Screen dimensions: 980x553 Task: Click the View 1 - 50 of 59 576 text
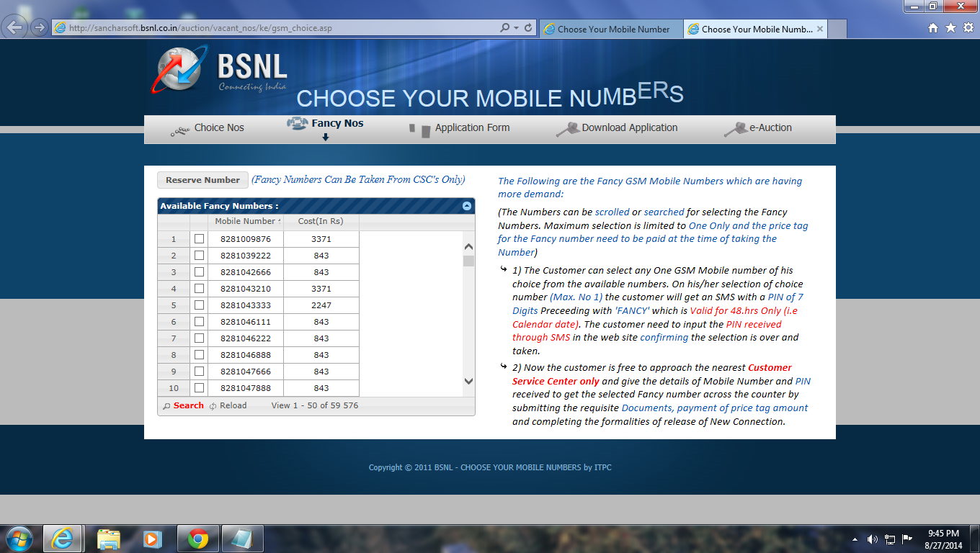click(315, 406)
